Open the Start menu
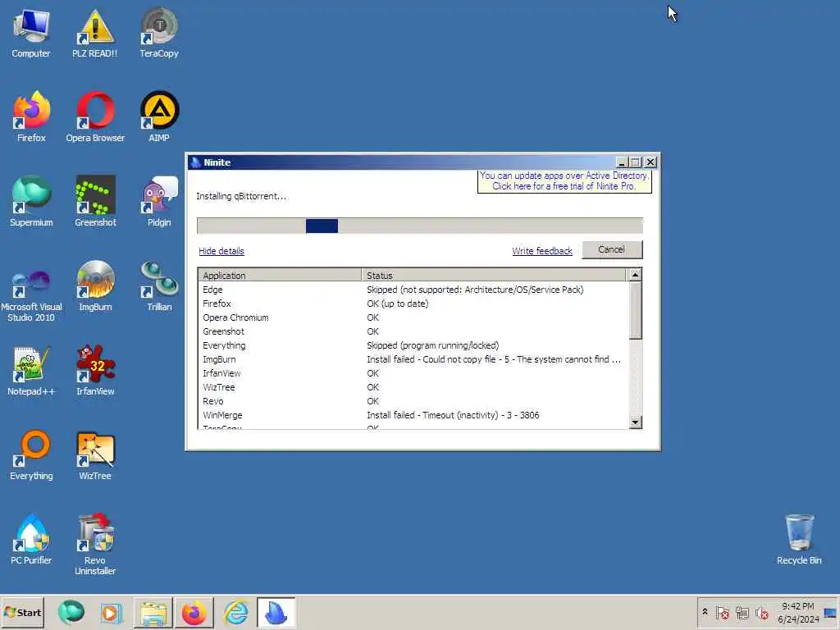 coord(22,612)
